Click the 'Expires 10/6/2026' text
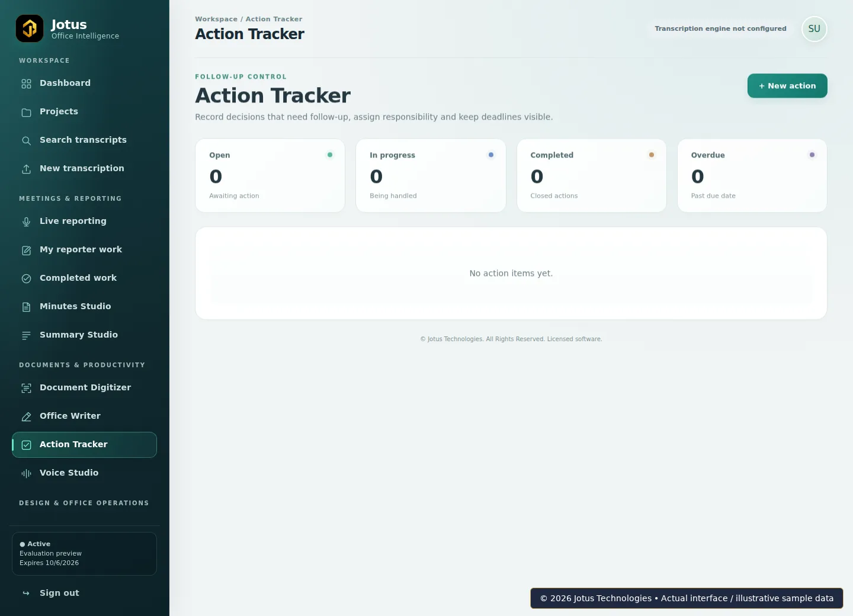The height and width of the screenshot is (616, 853). coord(49,563)
